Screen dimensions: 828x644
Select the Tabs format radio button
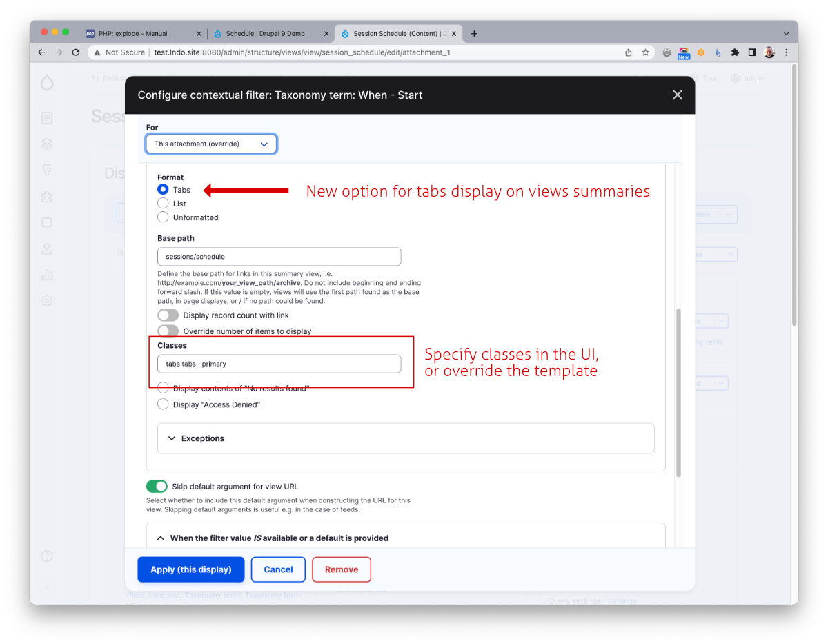pos(162,190)
